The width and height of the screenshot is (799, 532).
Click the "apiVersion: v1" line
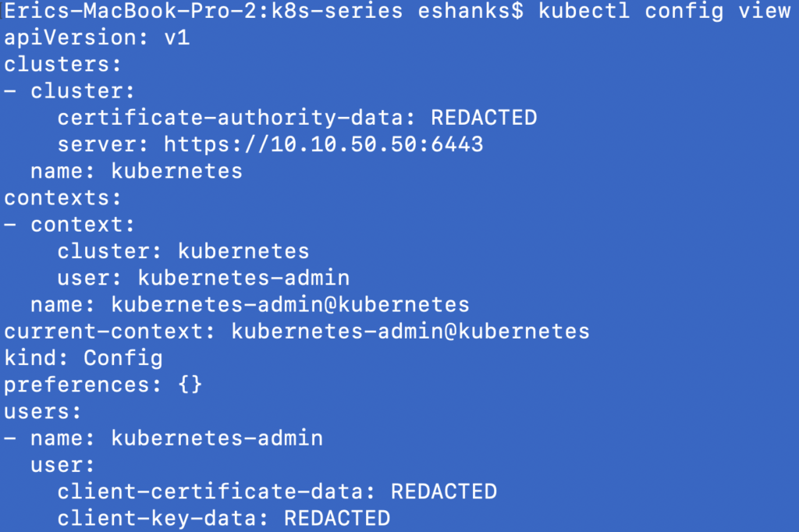(97, 37)
